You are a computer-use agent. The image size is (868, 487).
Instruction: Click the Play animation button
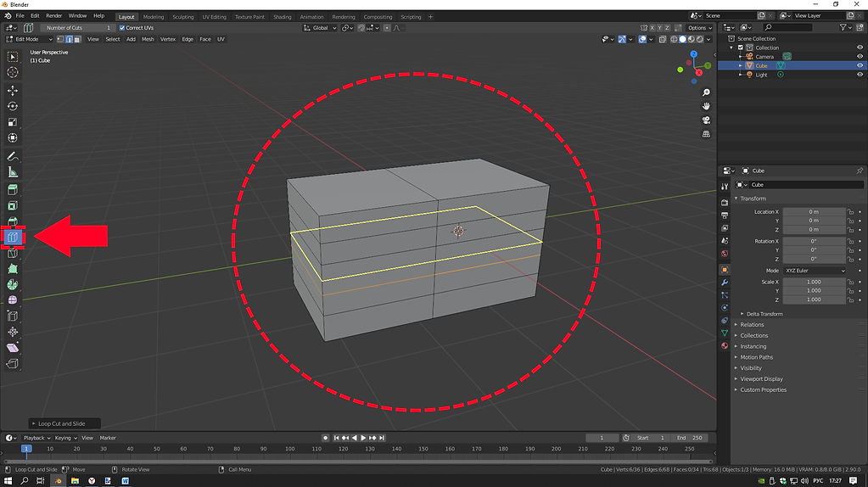point(363,438)
